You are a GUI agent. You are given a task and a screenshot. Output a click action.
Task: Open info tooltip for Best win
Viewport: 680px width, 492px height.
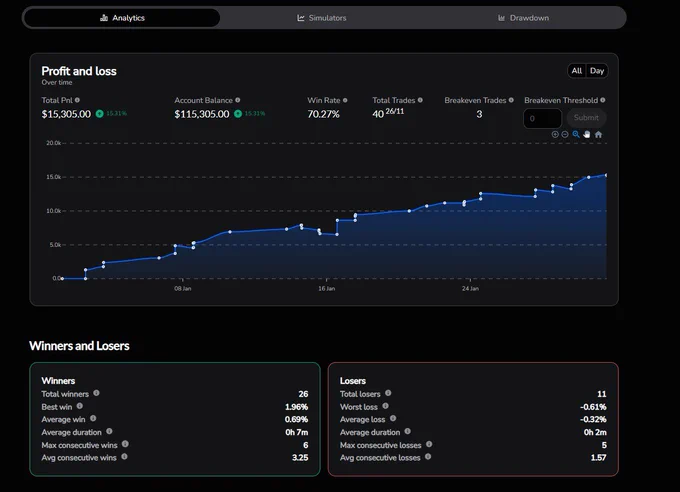(80, 406)
